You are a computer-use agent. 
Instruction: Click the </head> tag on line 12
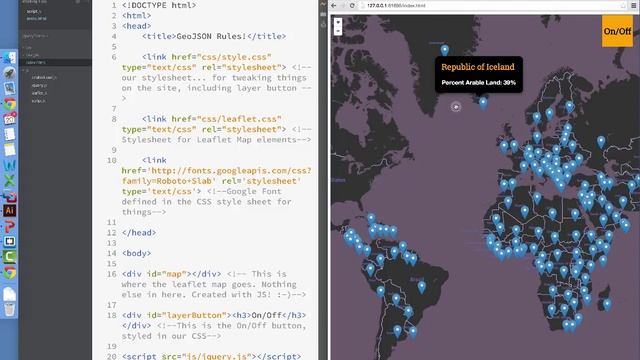[139, 233]
